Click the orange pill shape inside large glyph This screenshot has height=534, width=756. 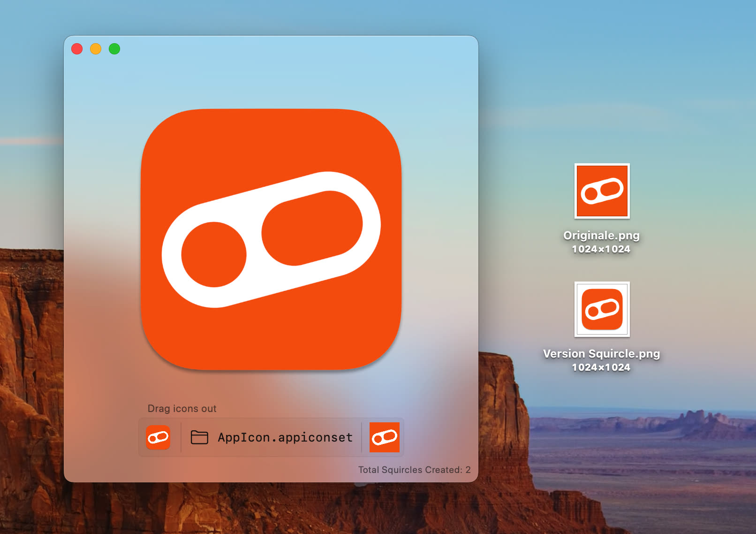(x=312, y=228)
